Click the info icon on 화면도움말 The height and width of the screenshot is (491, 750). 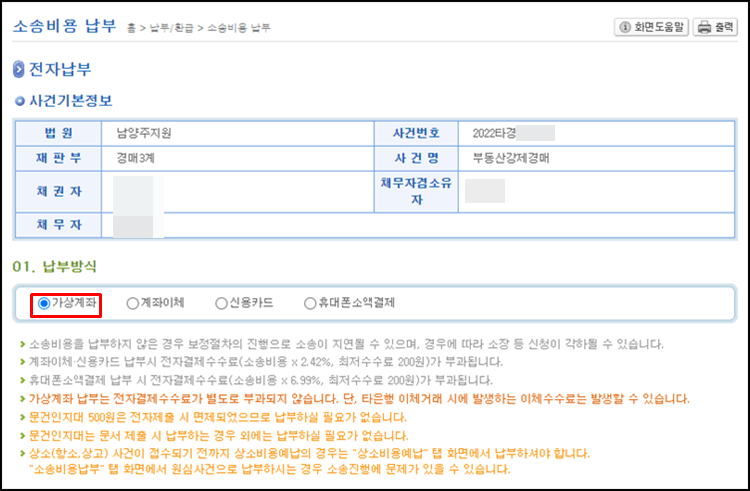625,27
